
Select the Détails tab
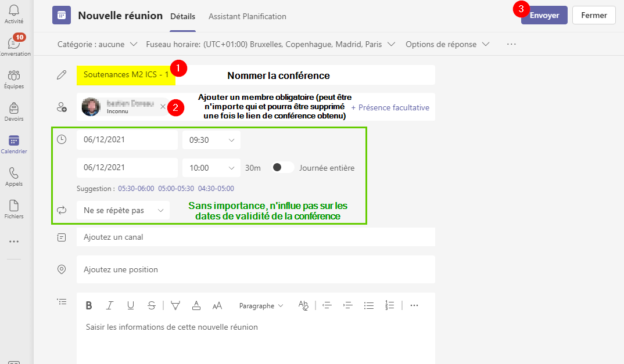(x=182, y=16)
